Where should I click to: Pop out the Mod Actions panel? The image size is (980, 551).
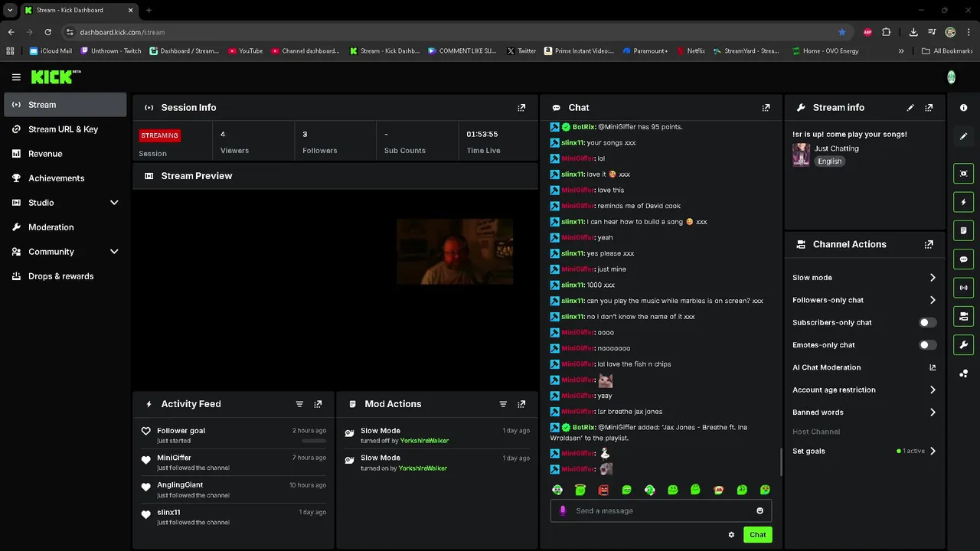[521, 404]
